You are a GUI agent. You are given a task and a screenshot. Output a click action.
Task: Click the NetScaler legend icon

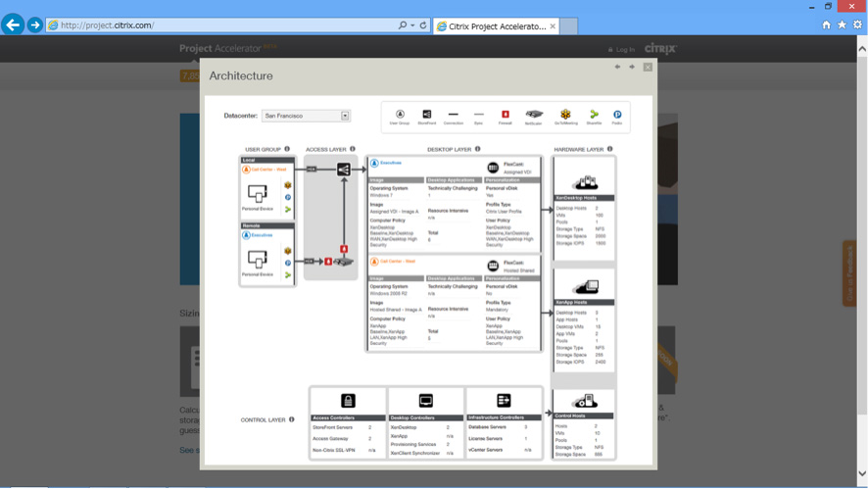click(534, 114)
